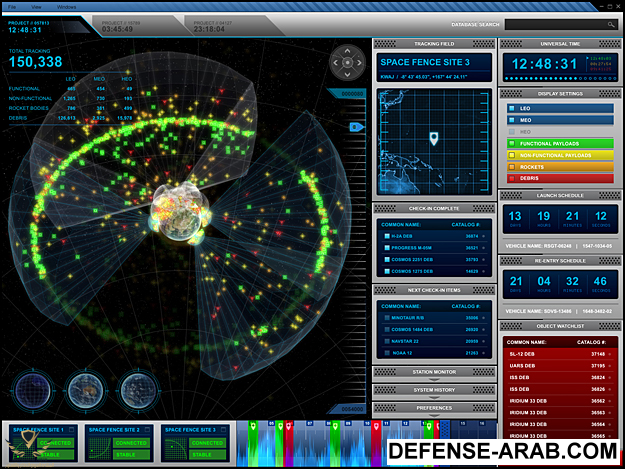Viewport: 625px width, 469px height.
Task: Toggle the LEO display checkbox
Action: (x=512, y=108)
